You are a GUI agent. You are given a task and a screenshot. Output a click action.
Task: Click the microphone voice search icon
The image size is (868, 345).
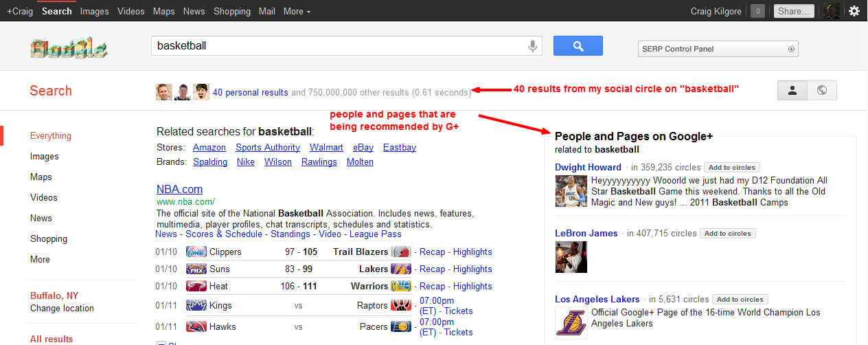pyautogui.click(x=532, y=46)
